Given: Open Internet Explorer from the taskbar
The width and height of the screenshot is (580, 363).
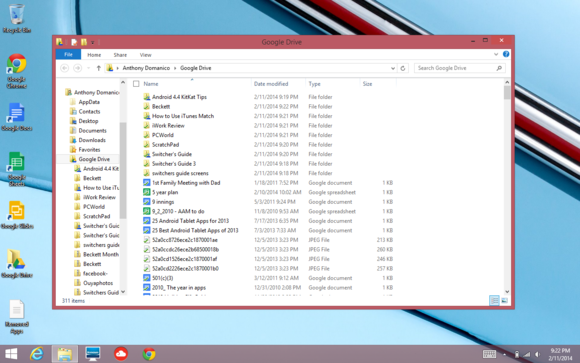Looking at the screenshot, I should tap(37, 354).
